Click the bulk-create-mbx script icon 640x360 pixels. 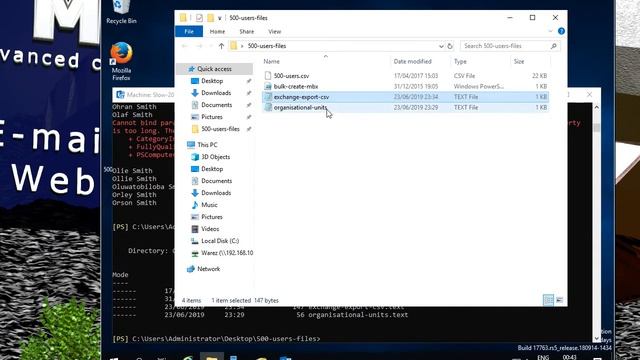point(268,87)
